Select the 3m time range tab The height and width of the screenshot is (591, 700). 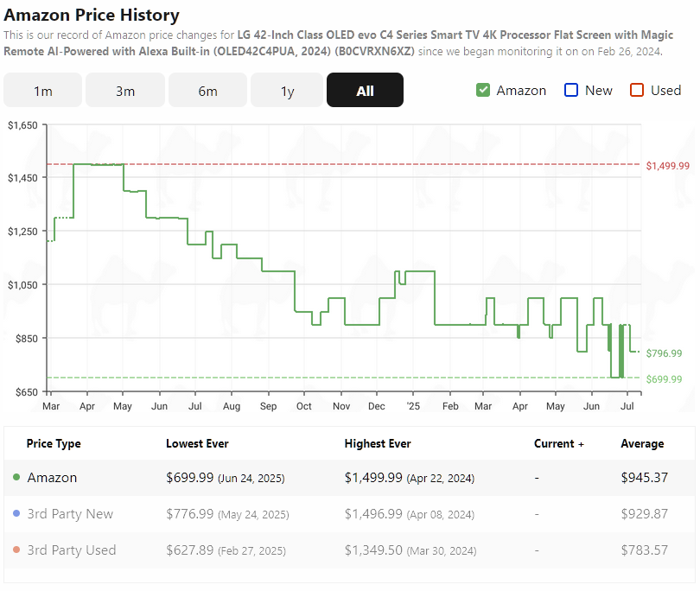pyautogui.click(x=125, y=90)
